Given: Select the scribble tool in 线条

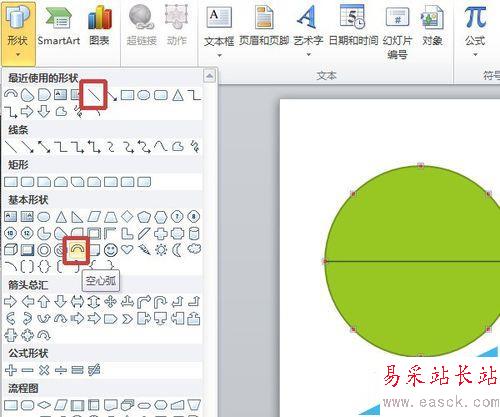Looking at the screenshot, I should [x=194, y=147].
